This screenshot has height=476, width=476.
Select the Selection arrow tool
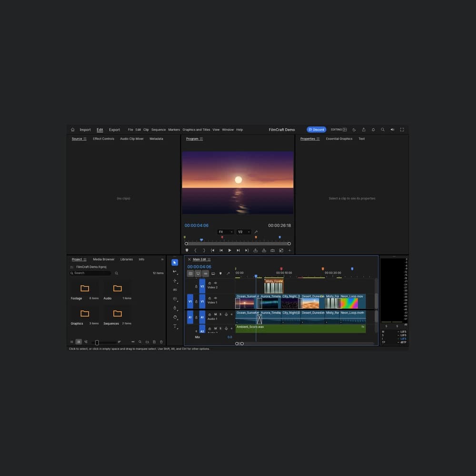coord(175,262)
